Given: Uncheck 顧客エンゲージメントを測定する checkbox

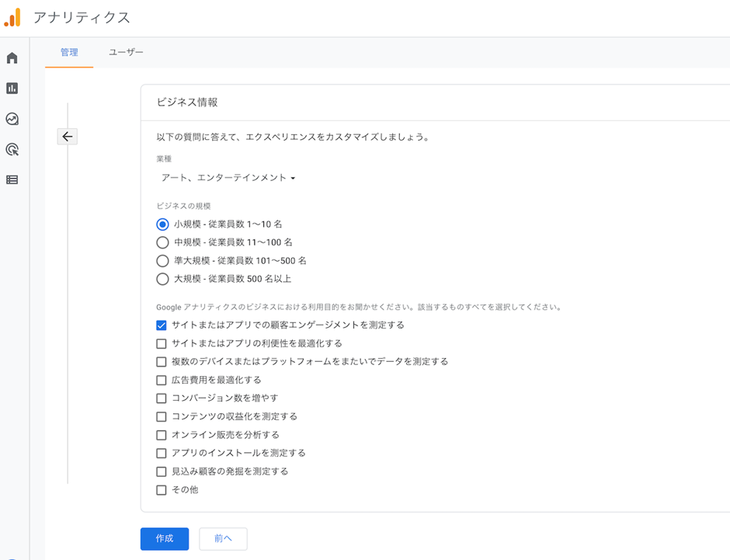Looking at the screenshot, I should (x=162, y=325).
